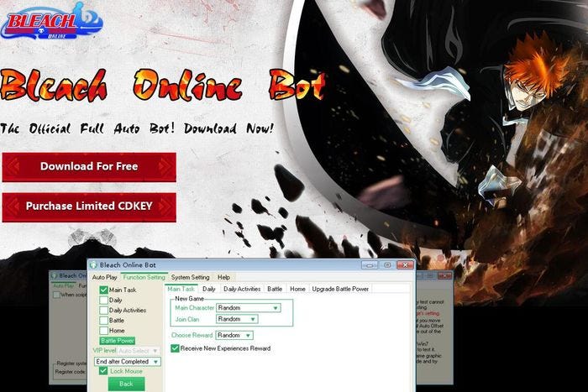Click the green Back button
The image size is (588, 392).
click(126, 384)
